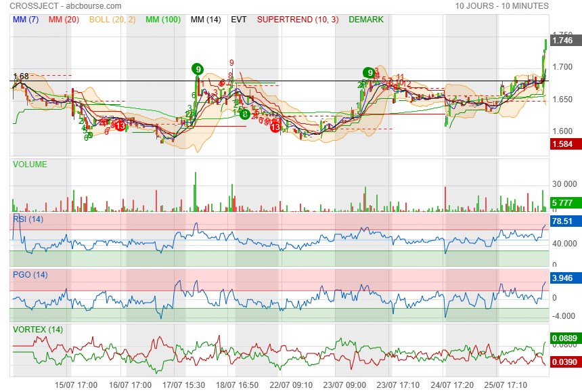Click the VORTEX (14) panel label
The image size is (582, 392).
(38, 330)
